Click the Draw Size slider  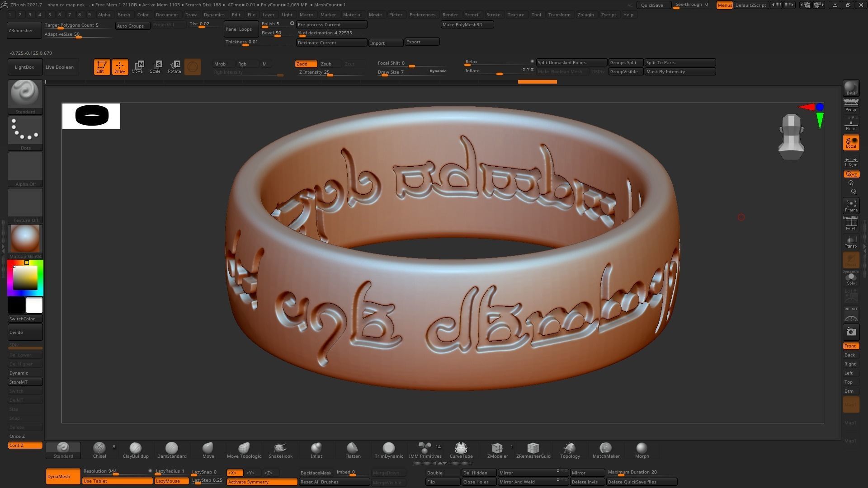coord(412,72)
